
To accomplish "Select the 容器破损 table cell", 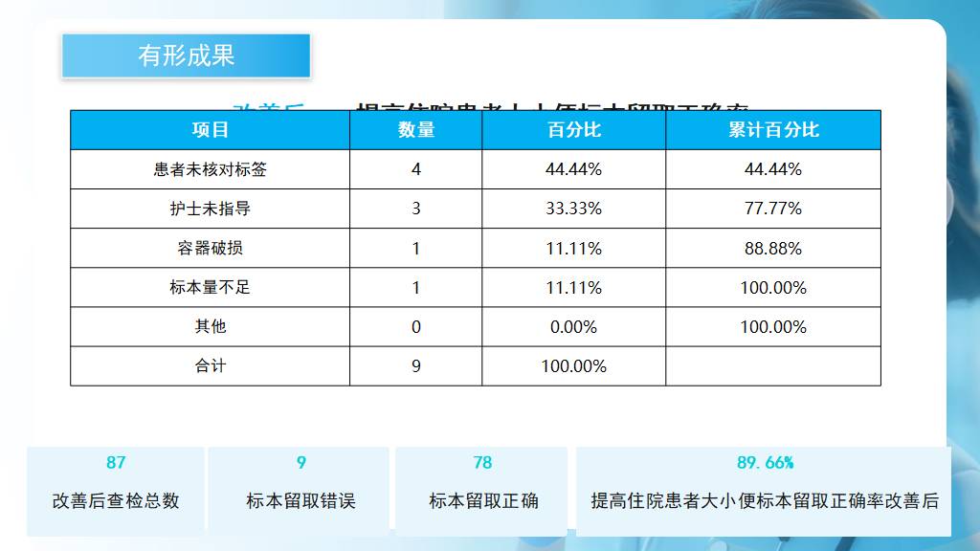I will pos(210,248).
